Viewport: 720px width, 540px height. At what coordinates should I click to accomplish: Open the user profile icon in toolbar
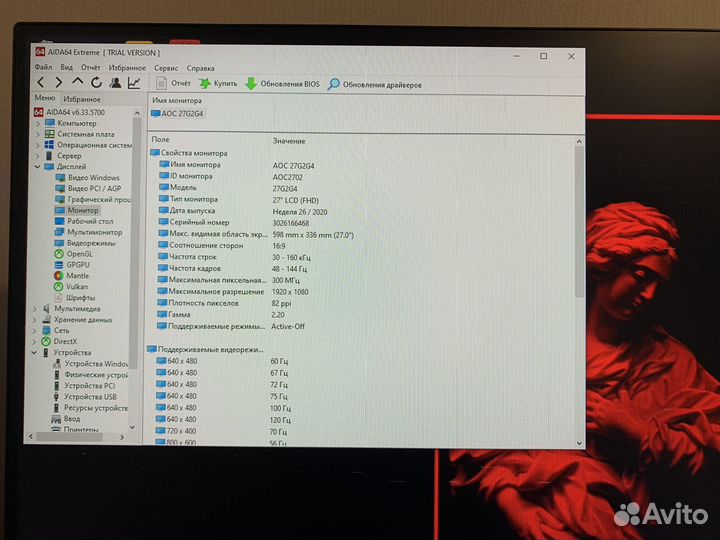coord(115,83)
